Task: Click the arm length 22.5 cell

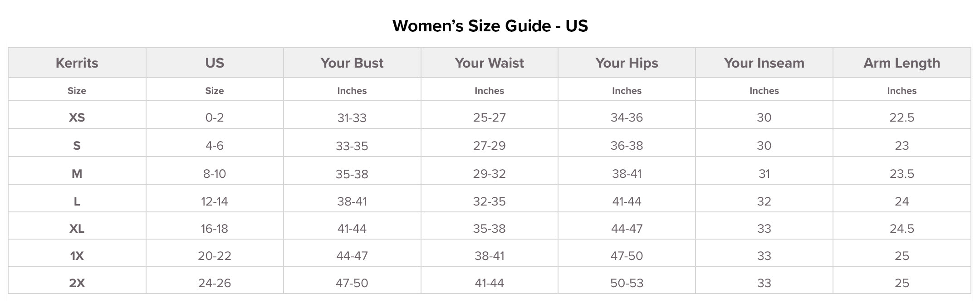Action: 902,118
